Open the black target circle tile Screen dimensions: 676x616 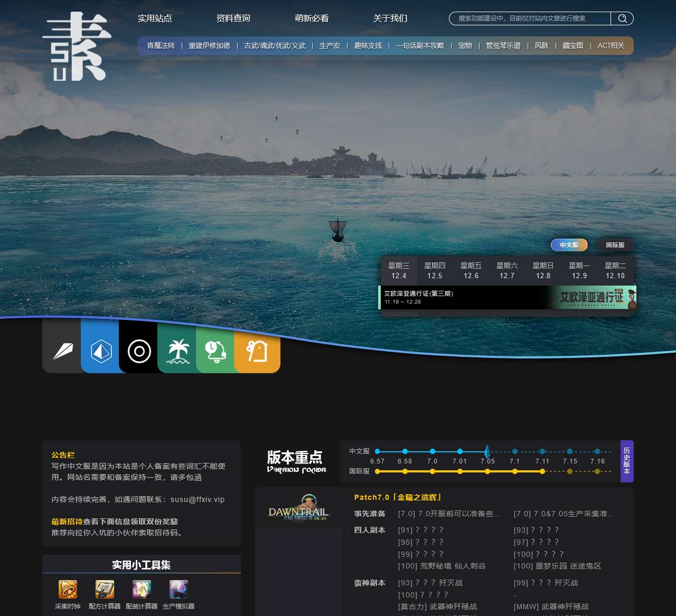tap(139, 350)
